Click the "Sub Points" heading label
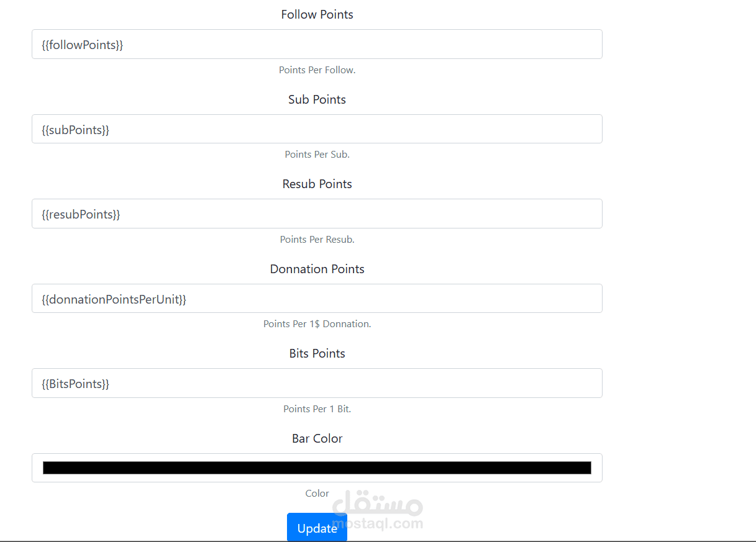 tap(317, 99)
